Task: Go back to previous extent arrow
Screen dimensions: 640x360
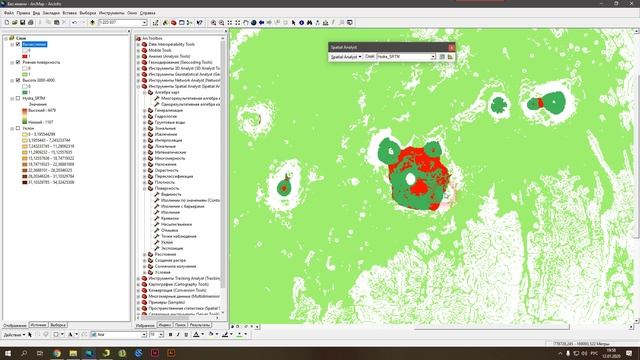Action: (x=261, y=22)
